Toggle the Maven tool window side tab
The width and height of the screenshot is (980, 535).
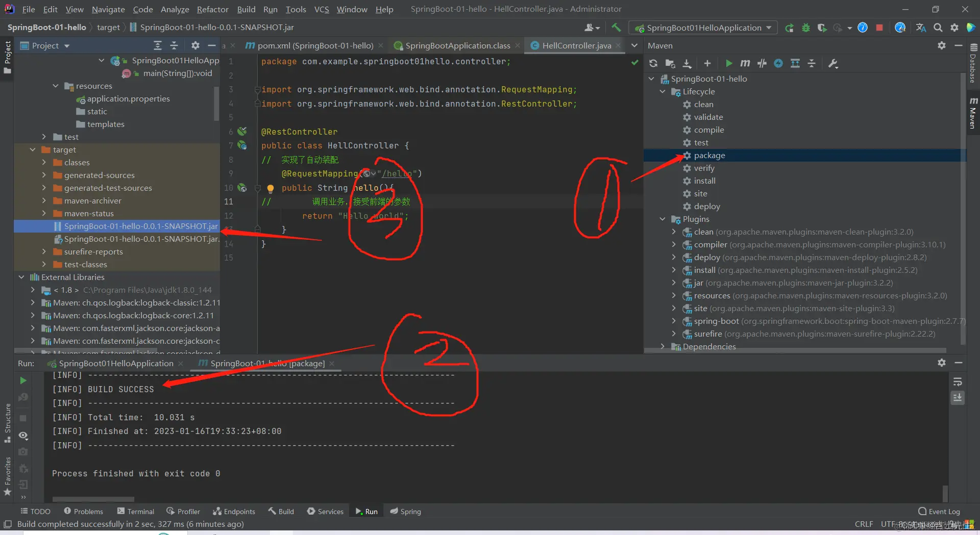pyautogui.click(x=973, y=113)
